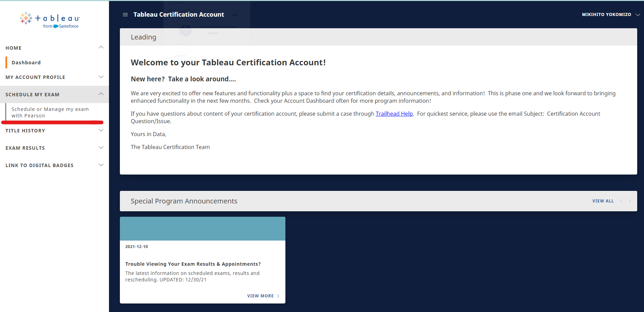This screenshot has width=644, height=312.
Task: Open the announcement card teal banner
Action: tap(203, 229)
